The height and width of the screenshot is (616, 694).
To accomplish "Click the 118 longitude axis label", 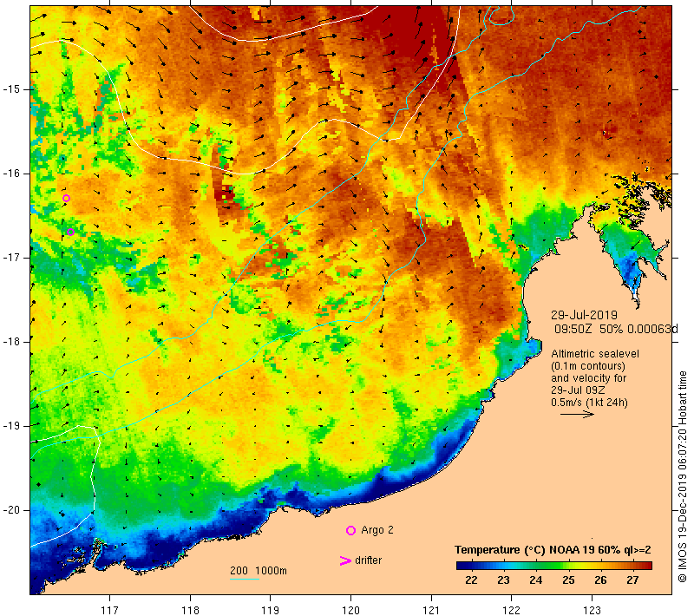I will coord(190,610).
